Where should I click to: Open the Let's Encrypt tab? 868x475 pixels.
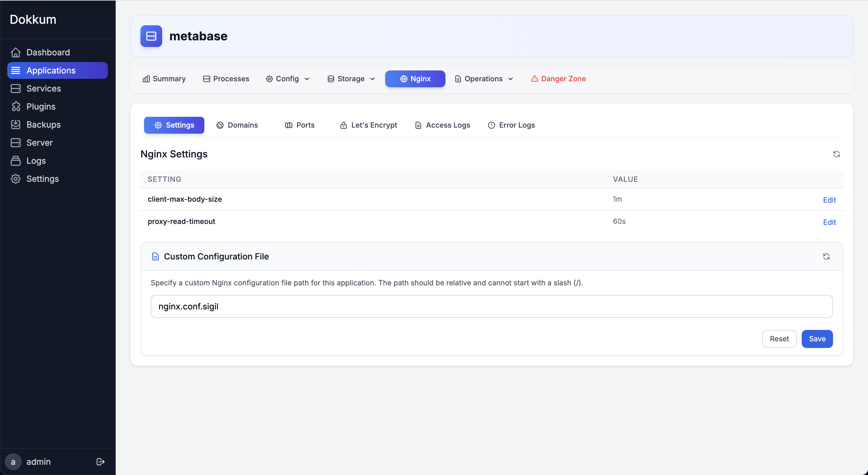[368, 125]
